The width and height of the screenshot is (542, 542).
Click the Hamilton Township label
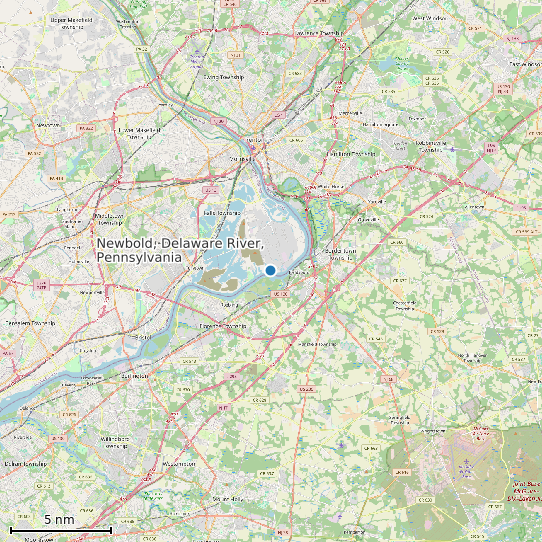(x=351, y=153)
